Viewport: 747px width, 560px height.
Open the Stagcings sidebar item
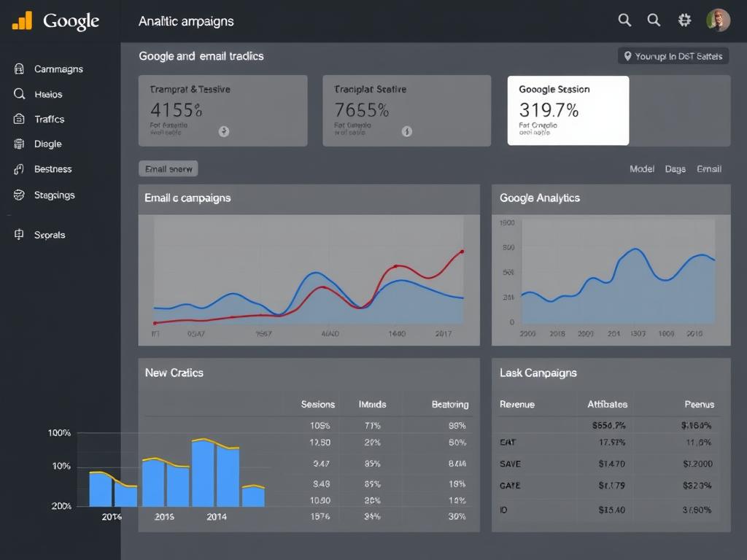coord(54,195)
